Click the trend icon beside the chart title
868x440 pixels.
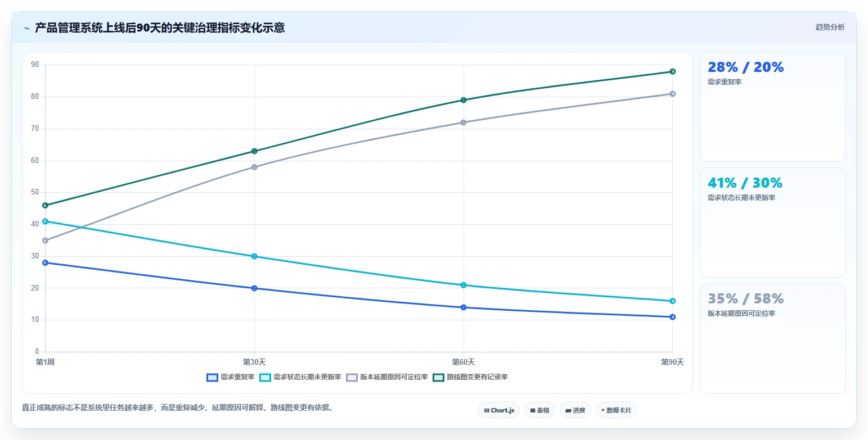tap(26, 28)
